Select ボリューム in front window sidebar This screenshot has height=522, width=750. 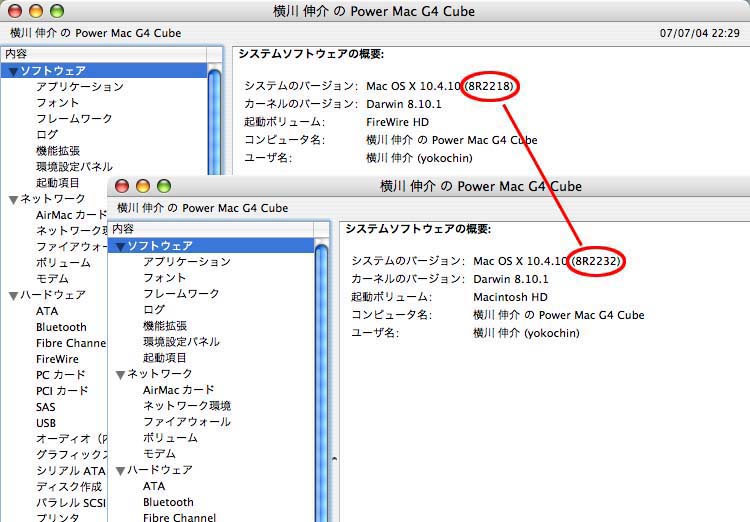point(170,438)
